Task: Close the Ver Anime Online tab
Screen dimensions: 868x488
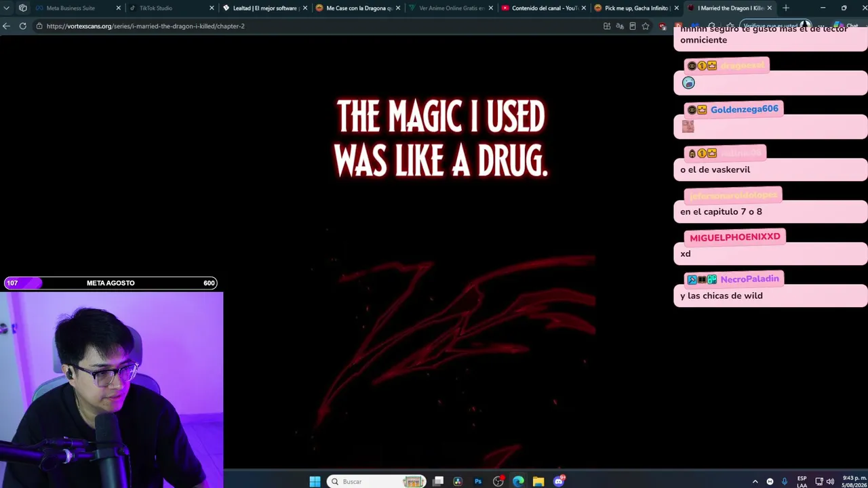Action: coord(490,8)
